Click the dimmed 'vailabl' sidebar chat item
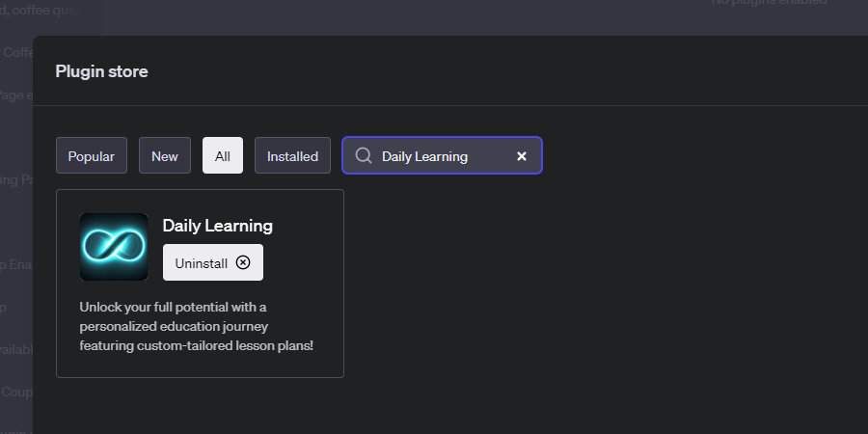868x434 pixels. 15,349
